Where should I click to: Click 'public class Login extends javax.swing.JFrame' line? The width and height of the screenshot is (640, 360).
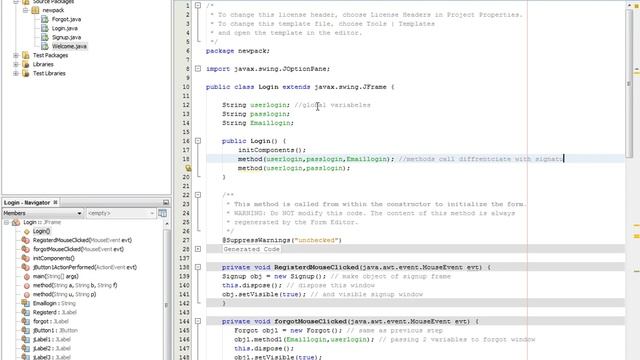tap(300, 87)
